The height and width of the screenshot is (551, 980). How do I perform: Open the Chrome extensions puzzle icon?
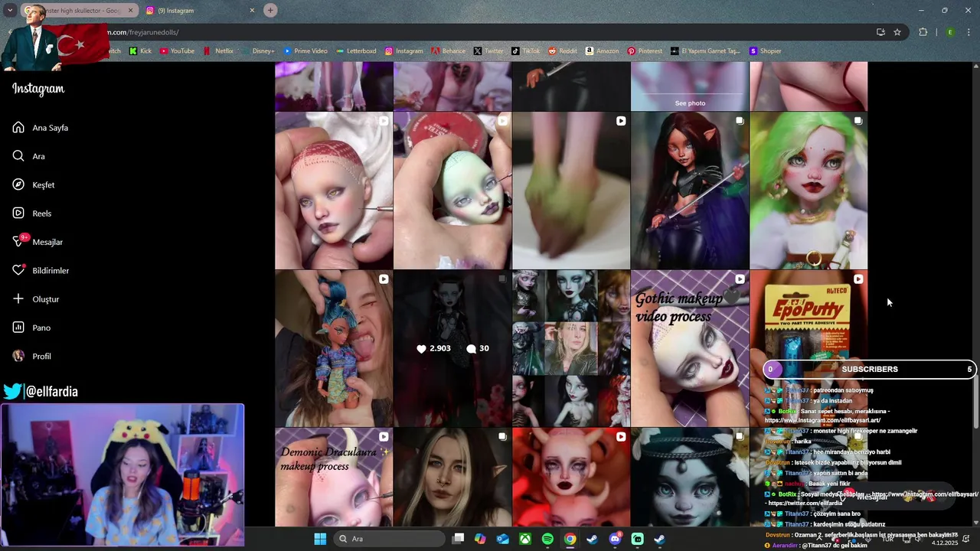(x=923, y=32)
